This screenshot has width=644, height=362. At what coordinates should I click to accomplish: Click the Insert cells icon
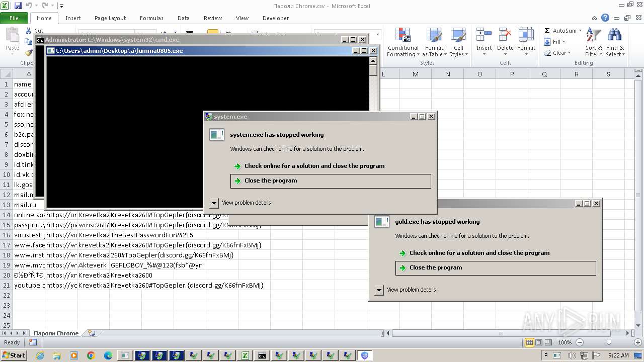484,35
